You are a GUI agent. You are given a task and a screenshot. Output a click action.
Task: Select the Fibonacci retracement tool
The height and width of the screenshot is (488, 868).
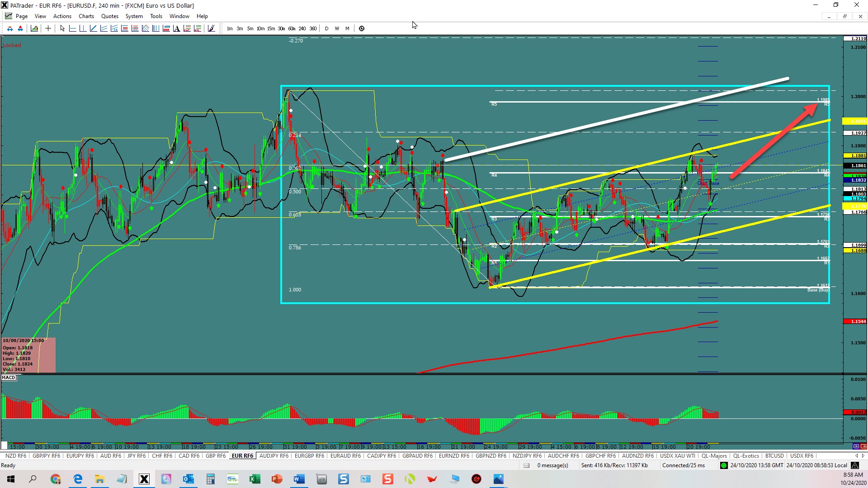coord(125,28)
